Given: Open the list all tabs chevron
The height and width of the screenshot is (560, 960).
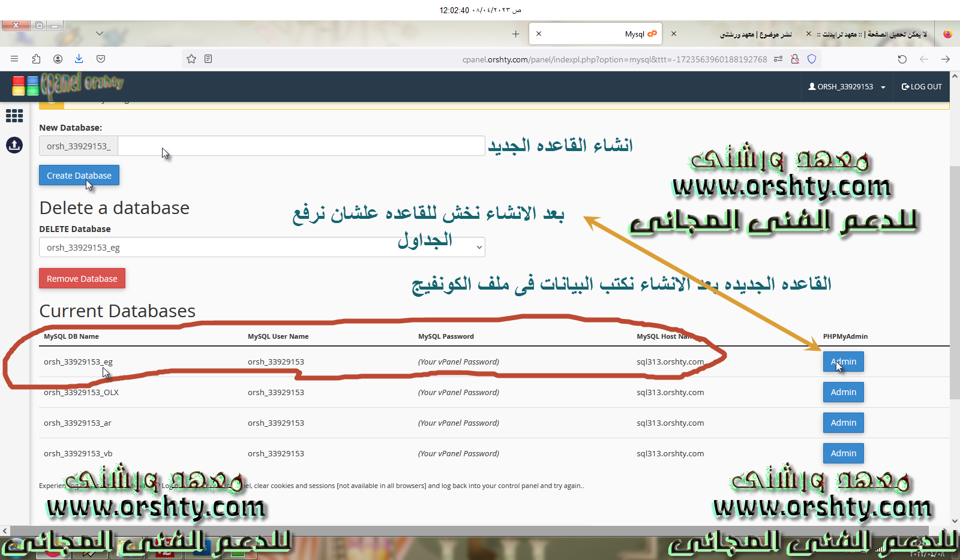Looking at the screenshot, I should point(100,34).
